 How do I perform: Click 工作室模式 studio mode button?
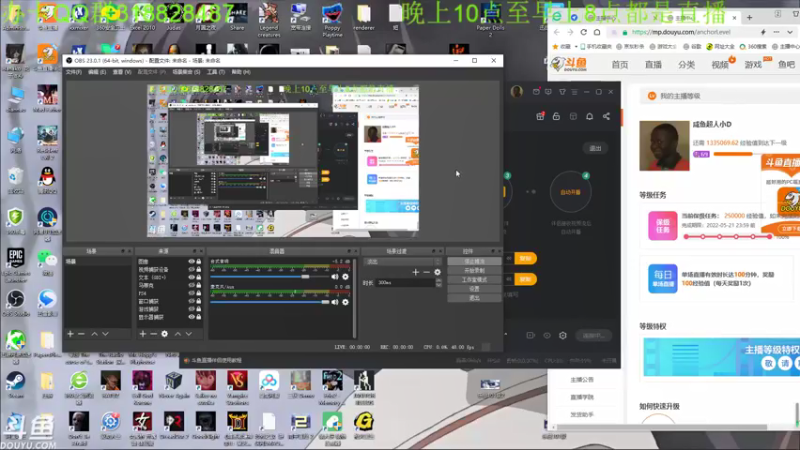tap(474, 280)
